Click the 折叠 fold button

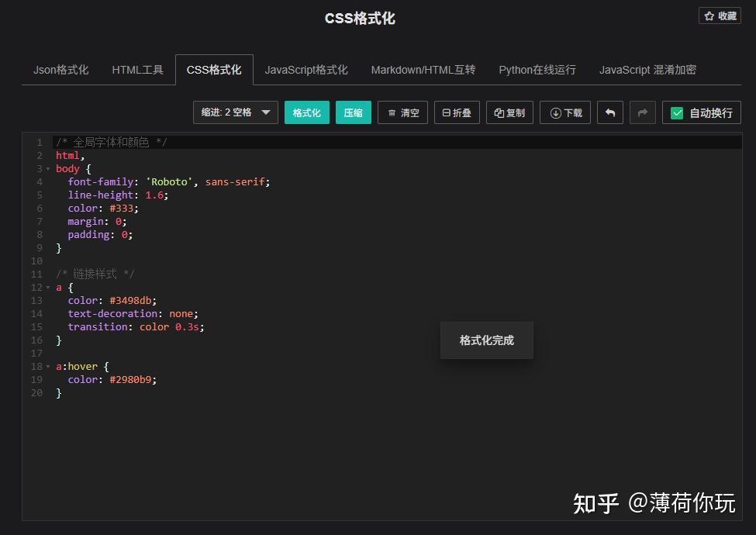click(x=457, y=112)
